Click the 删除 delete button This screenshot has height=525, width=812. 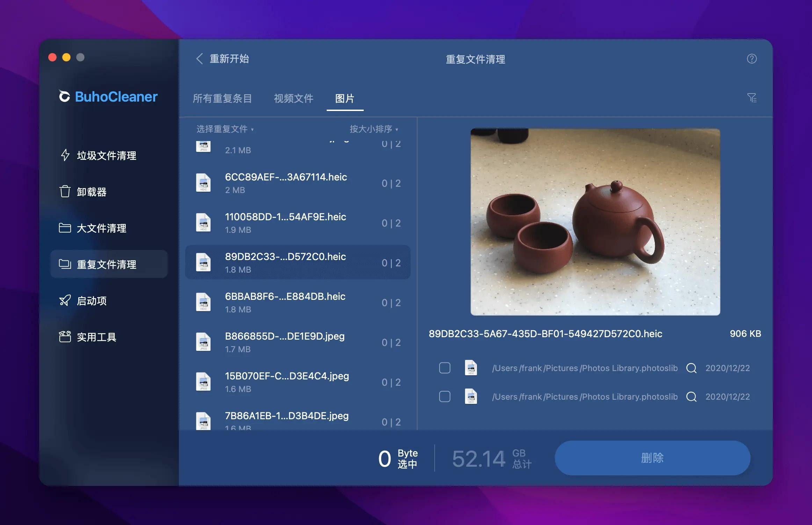652,458
